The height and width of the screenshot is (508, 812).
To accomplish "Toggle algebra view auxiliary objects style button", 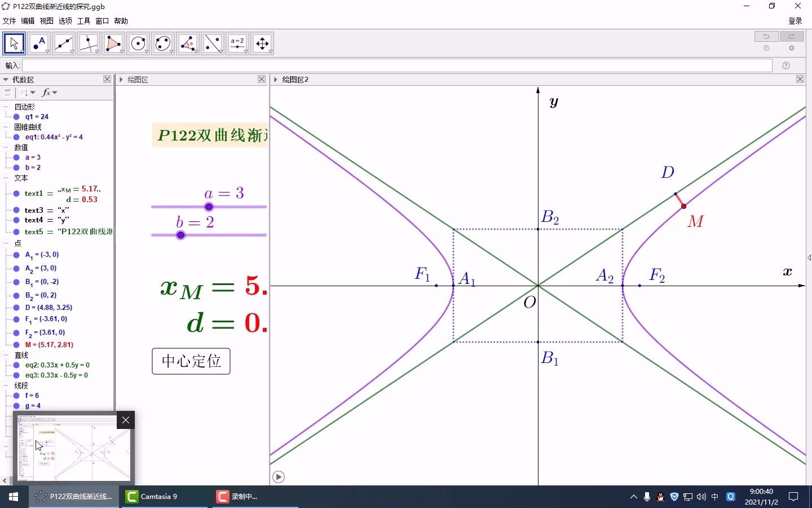I will click(7, 92).
